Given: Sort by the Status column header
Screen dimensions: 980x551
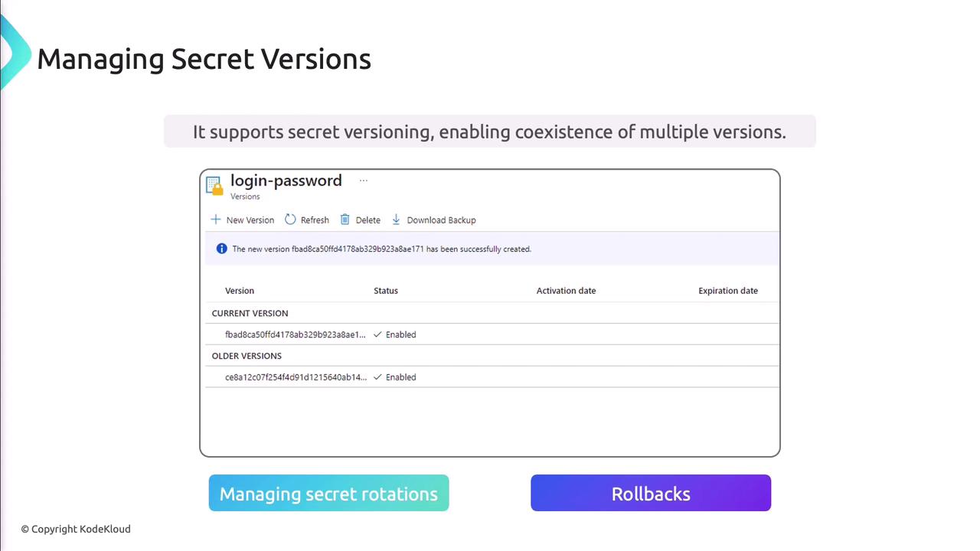Looking at the screenshot, I should [386, 291].
